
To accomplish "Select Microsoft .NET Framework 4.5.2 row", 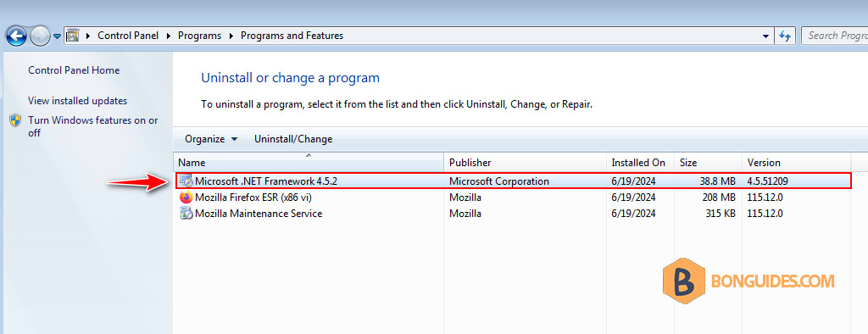I will click(x=513, y=181).
